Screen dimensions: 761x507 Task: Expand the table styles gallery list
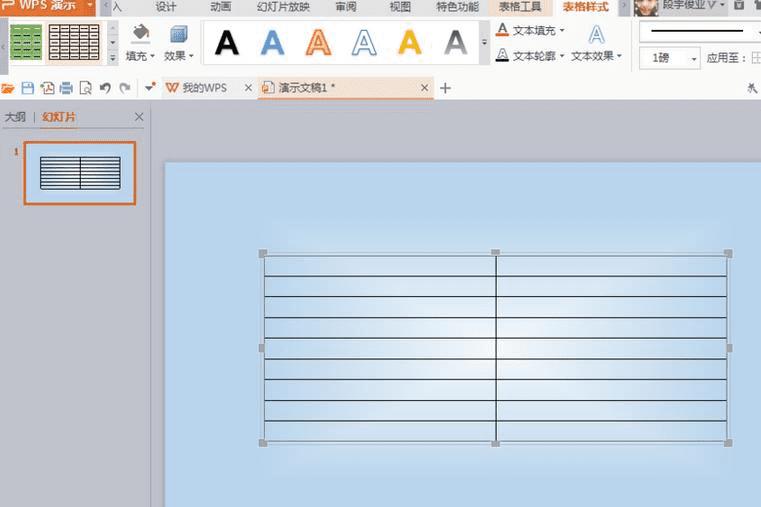point(113,58)
